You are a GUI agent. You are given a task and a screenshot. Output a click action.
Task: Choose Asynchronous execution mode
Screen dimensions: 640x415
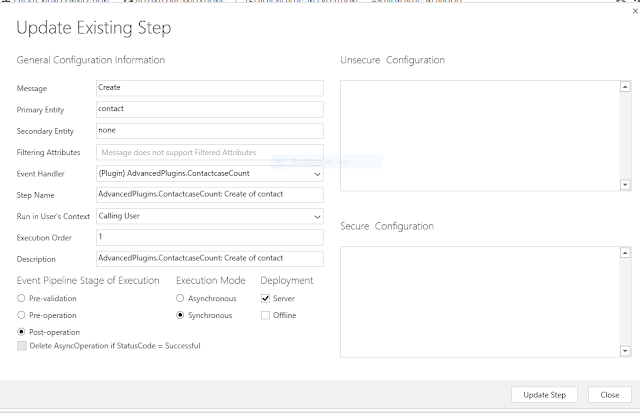pyautogui.click(x=180, y=298)
